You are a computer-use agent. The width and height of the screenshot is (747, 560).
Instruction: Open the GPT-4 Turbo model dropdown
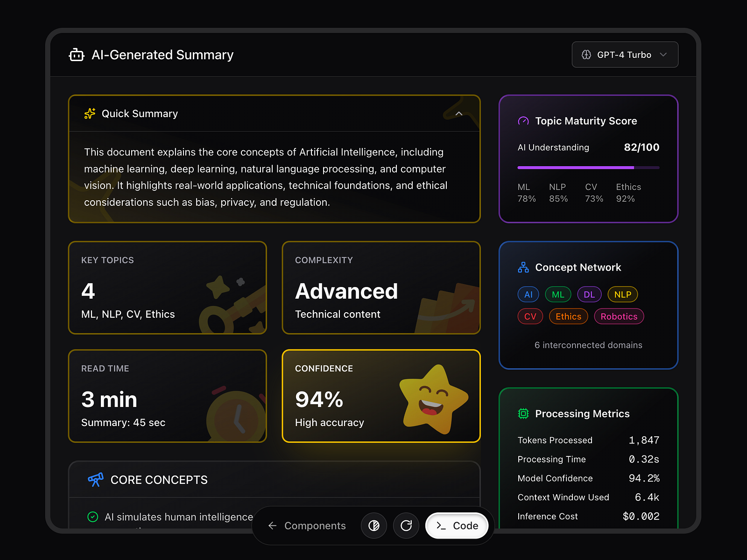point(625,55)
